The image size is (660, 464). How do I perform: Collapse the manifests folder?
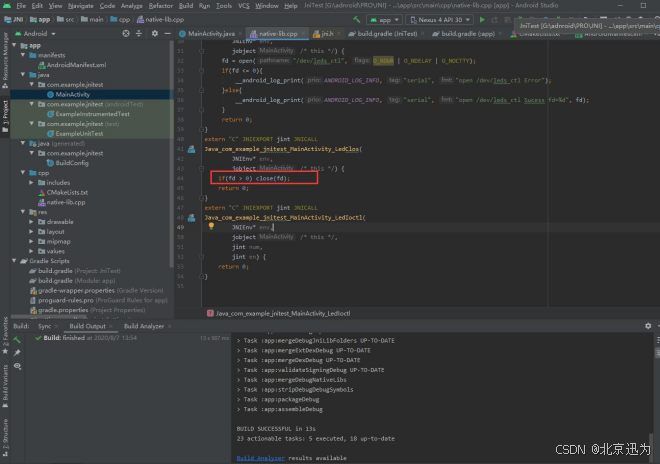23,55
